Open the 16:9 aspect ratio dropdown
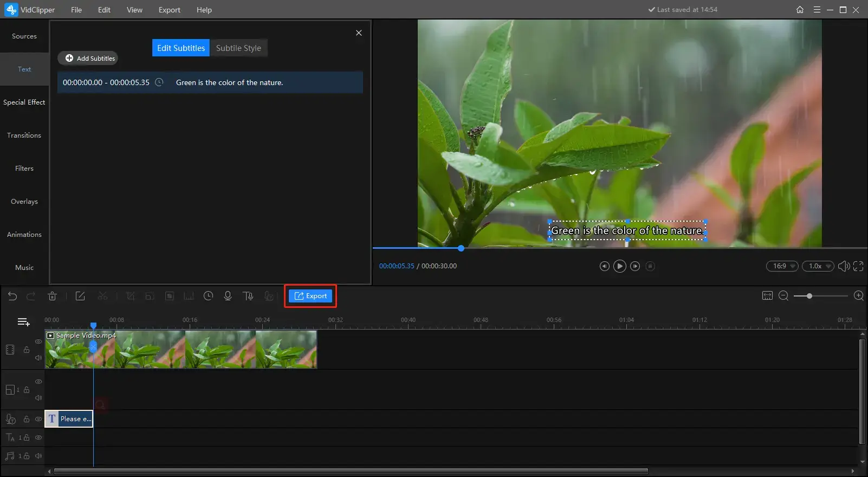 click(x=782, y=266)
